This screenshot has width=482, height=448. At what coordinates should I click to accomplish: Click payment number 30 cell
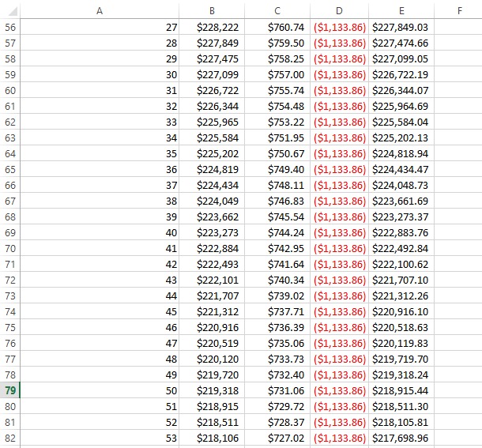click(100, 75)
